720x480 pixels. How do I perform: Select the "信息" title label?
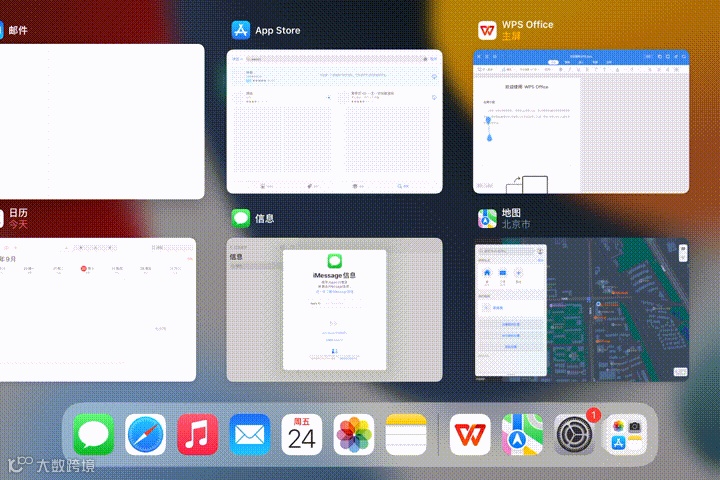264,219
